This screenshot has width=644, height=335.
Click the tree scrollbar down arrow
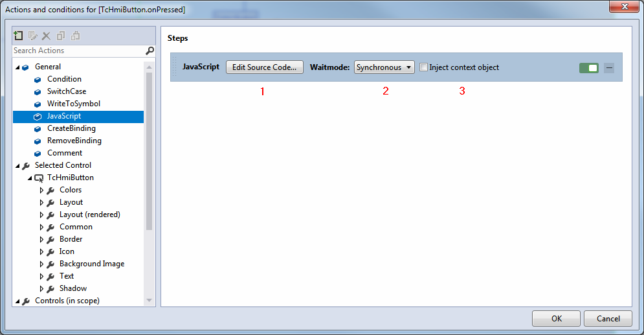(x=149, y=301)
